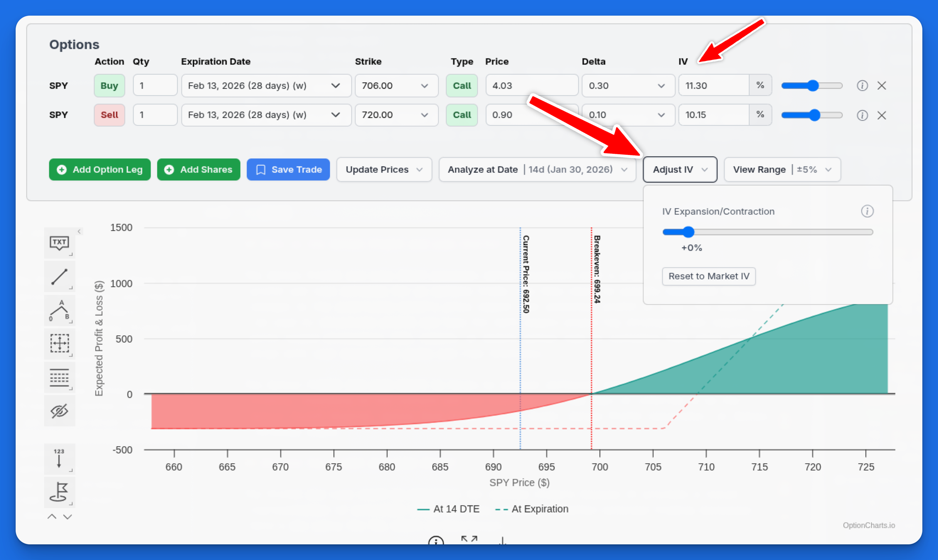Open the 706.00 strike dropdown
Image resolution: width=938 pixels, height=560 pixels.
click(x=396, y=86)
